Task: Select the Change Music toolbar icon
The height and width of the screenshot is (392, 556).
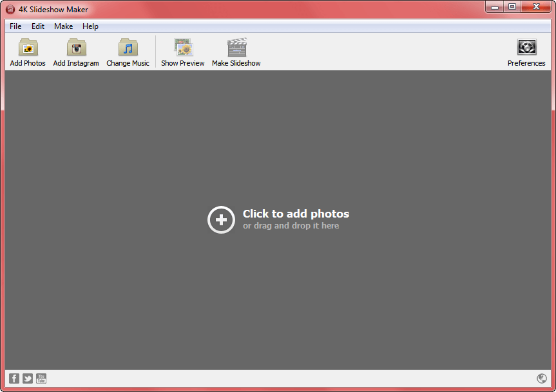Action: 128,47
